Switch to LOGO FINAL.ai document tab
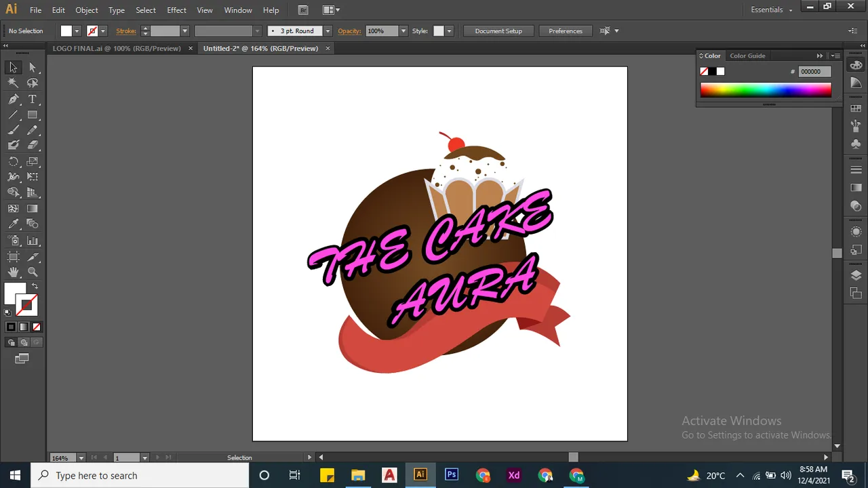 (117, 48)
